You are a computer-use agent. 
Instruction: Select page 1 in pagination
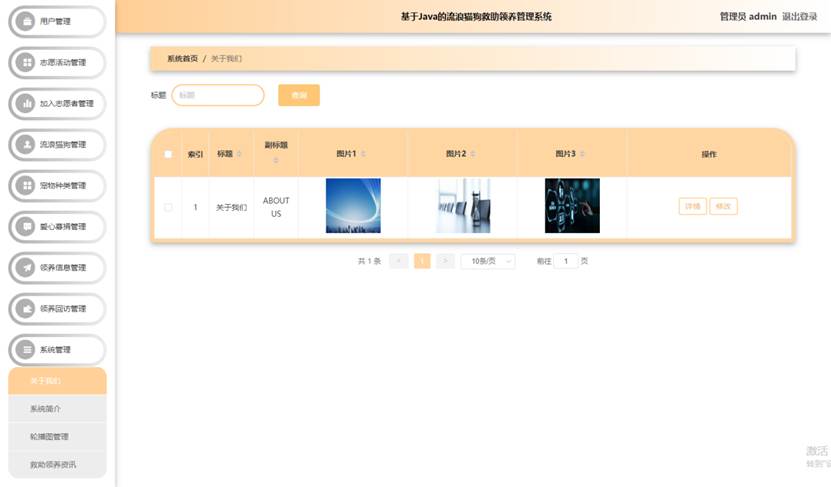(422, 261)
